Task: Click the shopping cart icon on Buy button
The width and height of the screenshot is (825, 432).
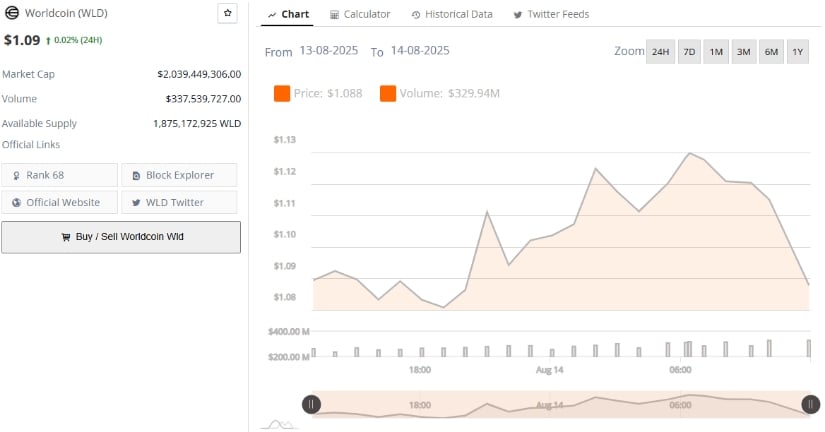Action: 66,237
